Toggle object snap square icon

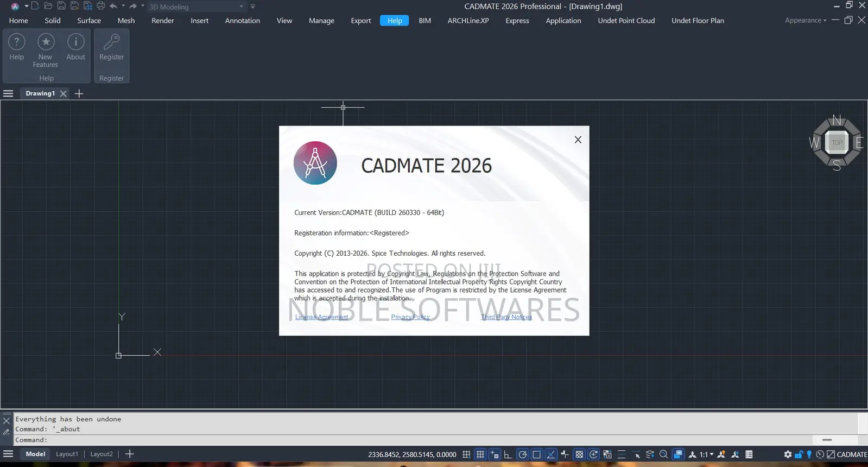tap(537, 455)
